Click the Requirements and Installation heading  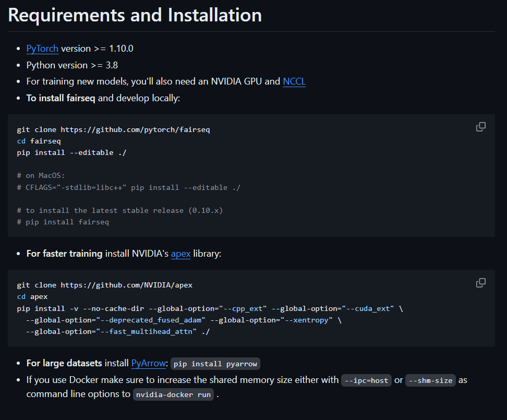point(135,15)
